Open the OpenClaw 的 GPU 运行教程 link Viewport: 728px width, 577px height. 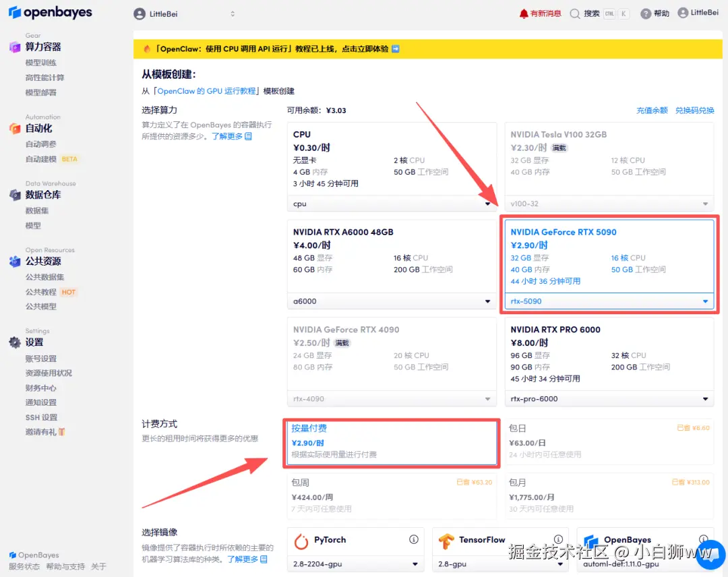(206, 91)
